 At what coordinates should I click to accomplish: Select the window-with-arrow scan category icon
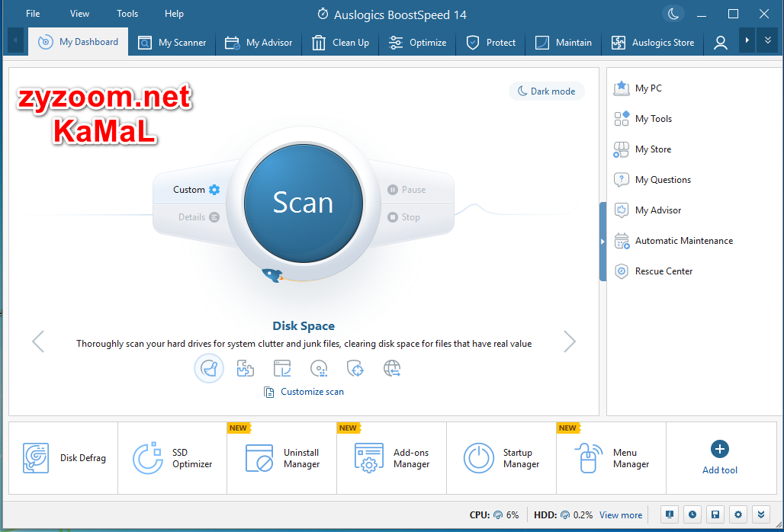click(282, 369)
